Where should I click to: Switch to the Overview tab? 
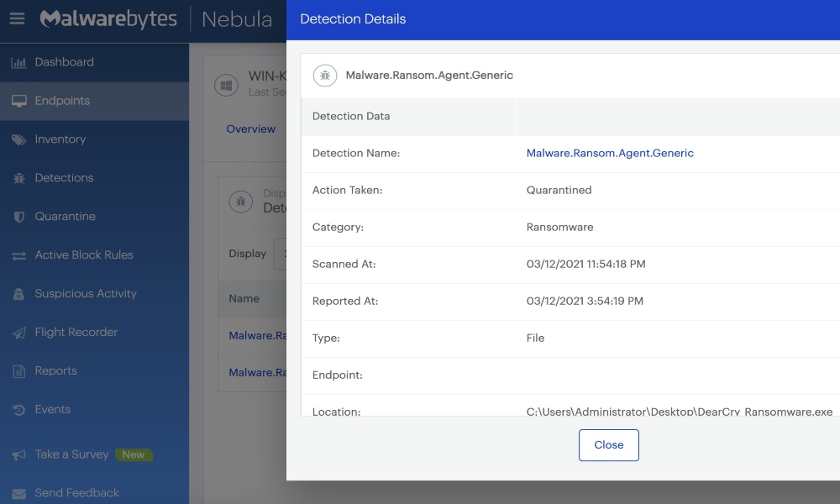click(250, 129)
